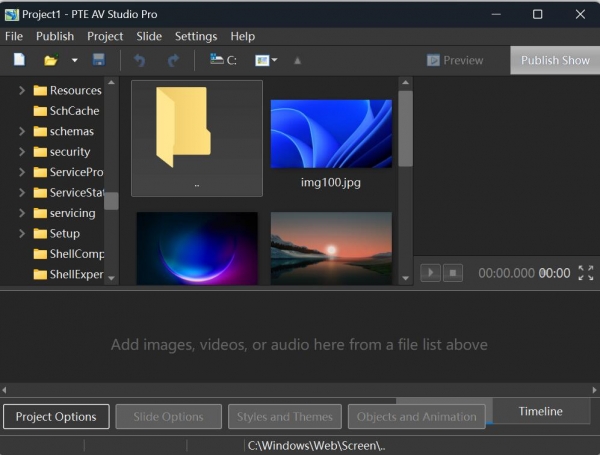Select the Setup folder in the tree

tap(57, 233)
